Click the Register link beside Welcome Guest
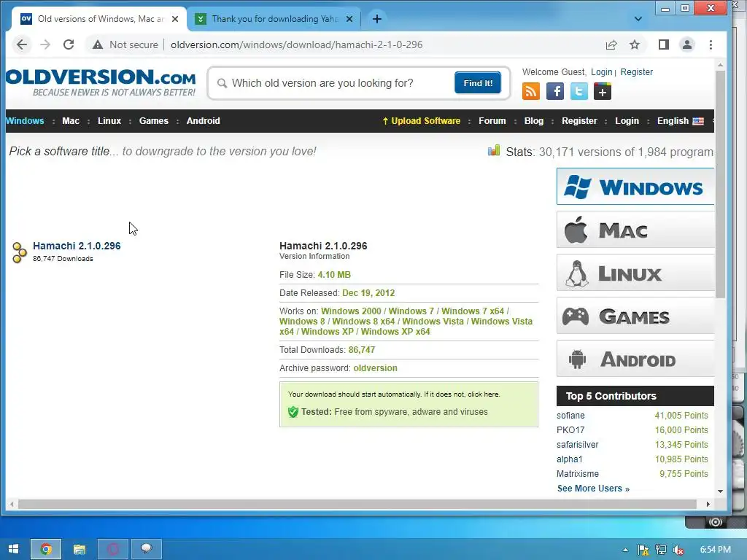 [x=636, y=72]
